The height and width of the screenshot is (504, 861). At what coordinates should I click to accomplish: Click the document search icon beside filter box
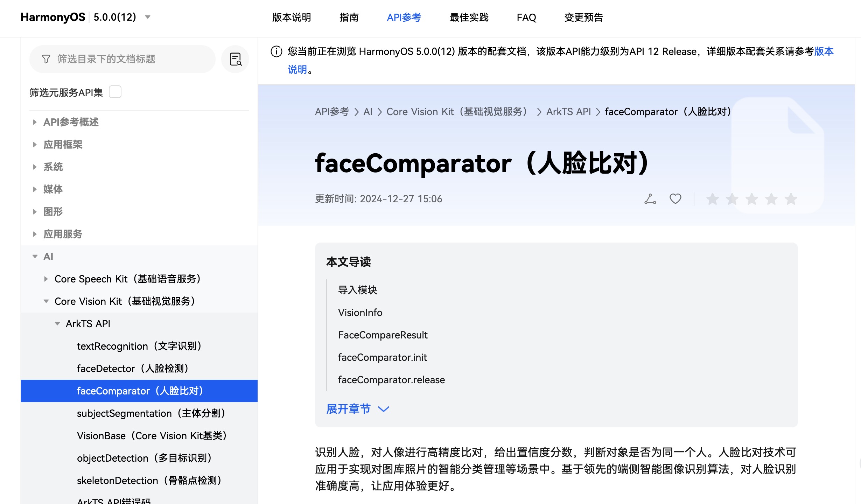[x=236, y=59]
